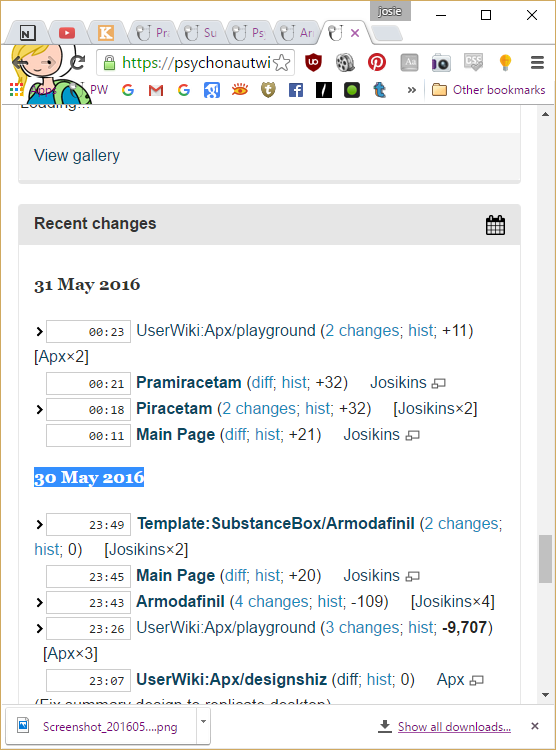Bookmark this page with the star icon
The height and width of the screenshot is (750, 556).
pyautogui.click(x=282, y=63)
